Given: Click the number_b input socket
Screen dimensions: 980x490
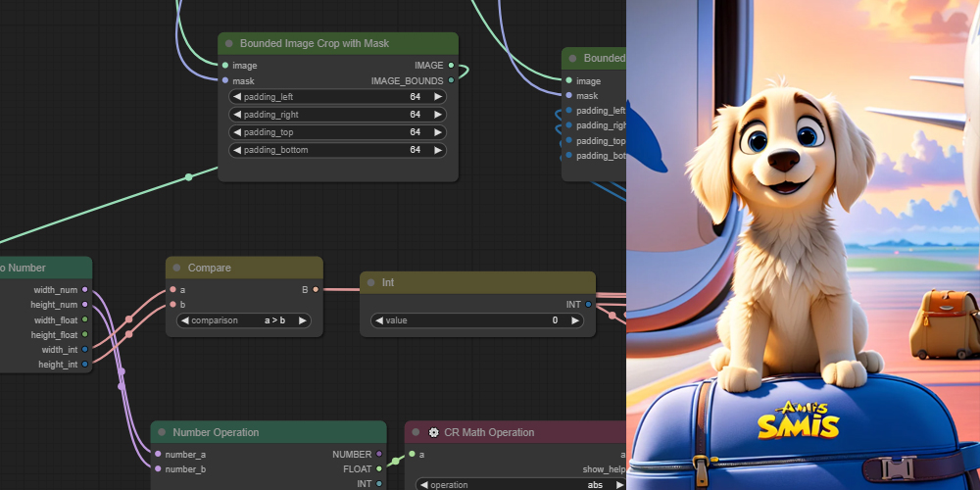Looking at the screenshot, I should 158,468.
